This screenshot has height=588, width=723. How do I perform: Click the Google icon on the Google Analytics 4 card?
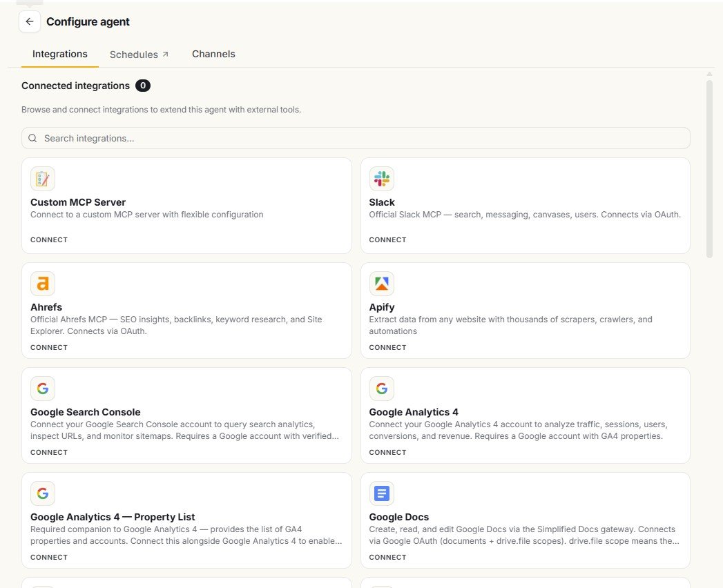[x=381, y=389]
